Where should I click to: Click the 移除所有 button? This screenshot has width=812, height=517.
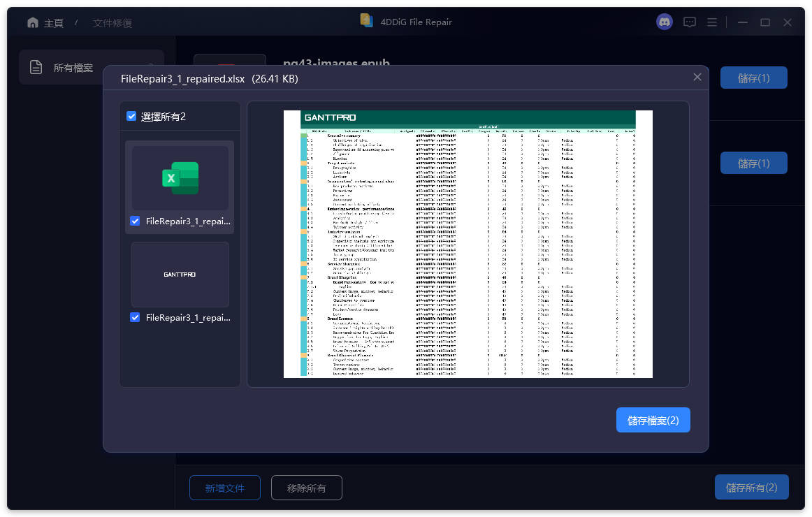(x=306, y=487)
